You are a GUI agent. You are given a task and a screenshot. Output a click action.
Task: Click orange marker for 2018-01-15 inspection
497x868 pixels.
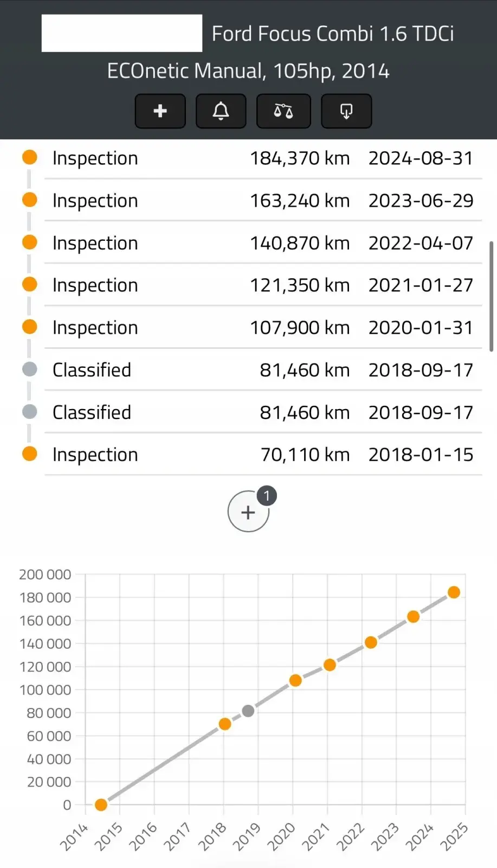pyautogui.click(x=29, y=454)
